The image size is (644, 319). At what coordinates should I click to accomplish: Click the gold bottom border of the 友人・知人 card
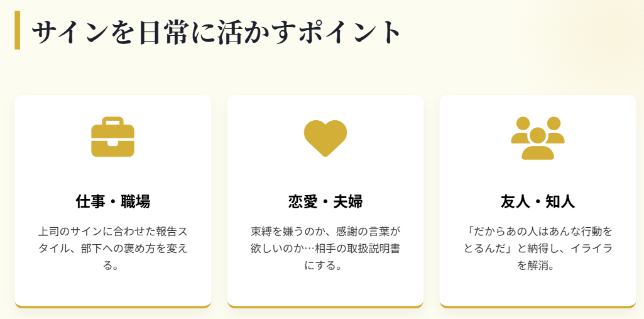[x=538, y=306]
